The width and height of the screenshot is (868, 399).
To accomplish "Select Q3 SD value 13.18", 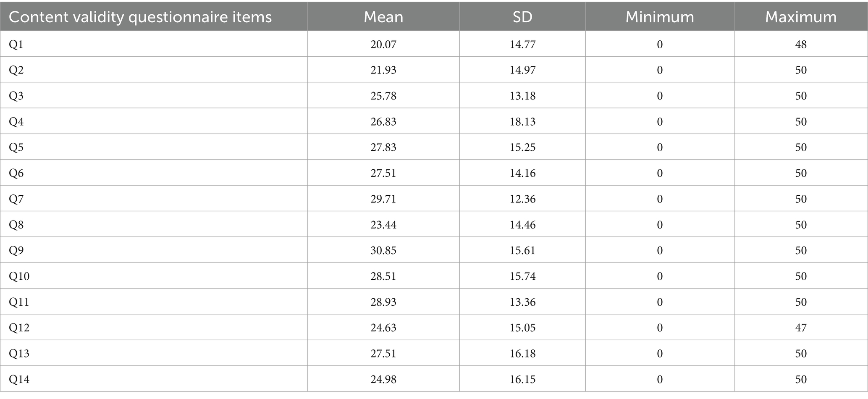I will click(x=522, y=96).
